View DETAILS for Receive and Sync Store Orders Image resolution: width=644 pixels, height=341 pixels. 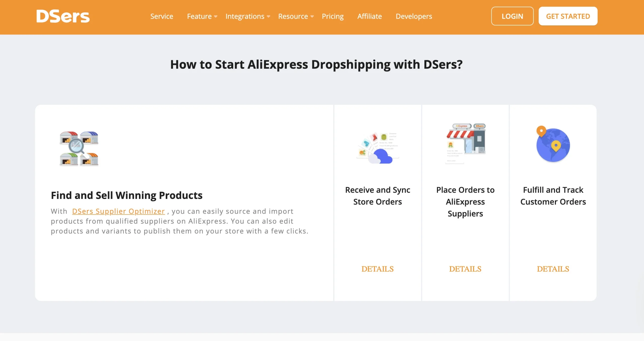tap(377, 269)
